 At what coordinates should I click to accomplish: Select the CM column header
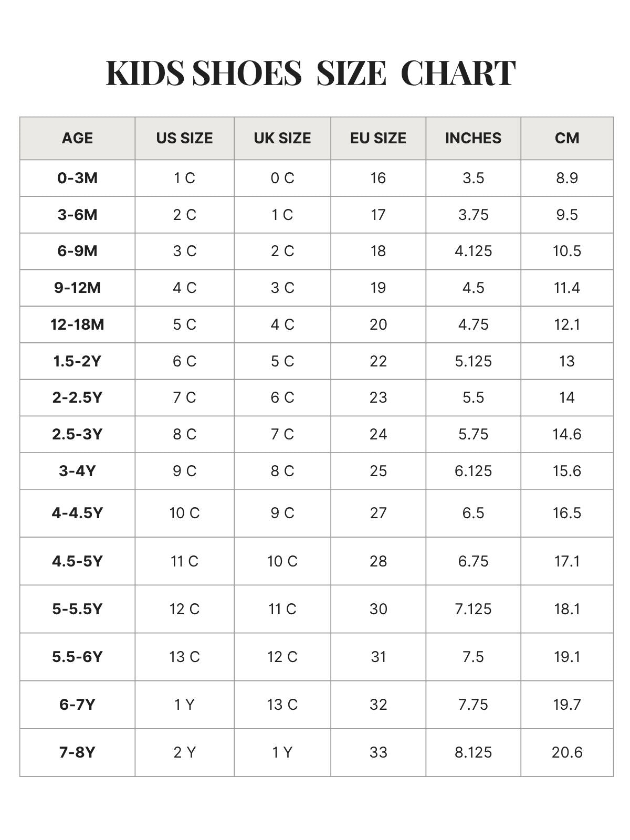[x=567, y=138]
